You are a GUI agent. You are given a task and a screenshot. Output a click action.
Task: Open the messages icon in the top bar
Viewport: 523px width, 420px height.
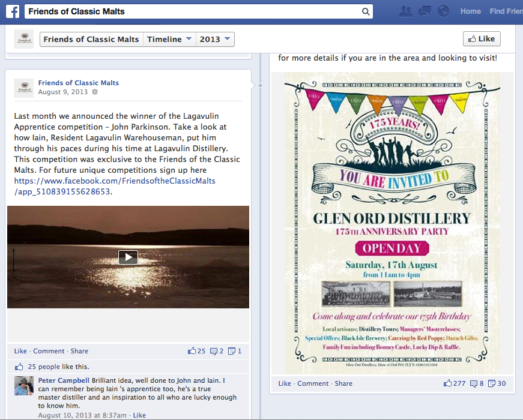click(425, 11)
